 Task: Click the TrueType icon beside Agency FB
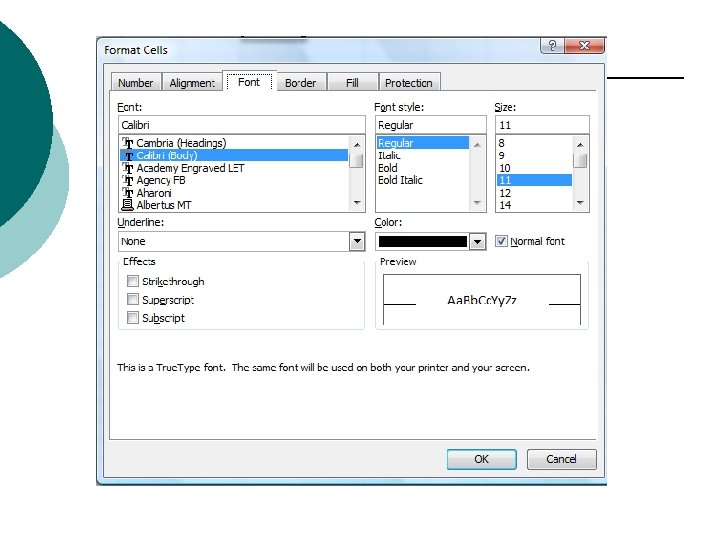(128, 180)
